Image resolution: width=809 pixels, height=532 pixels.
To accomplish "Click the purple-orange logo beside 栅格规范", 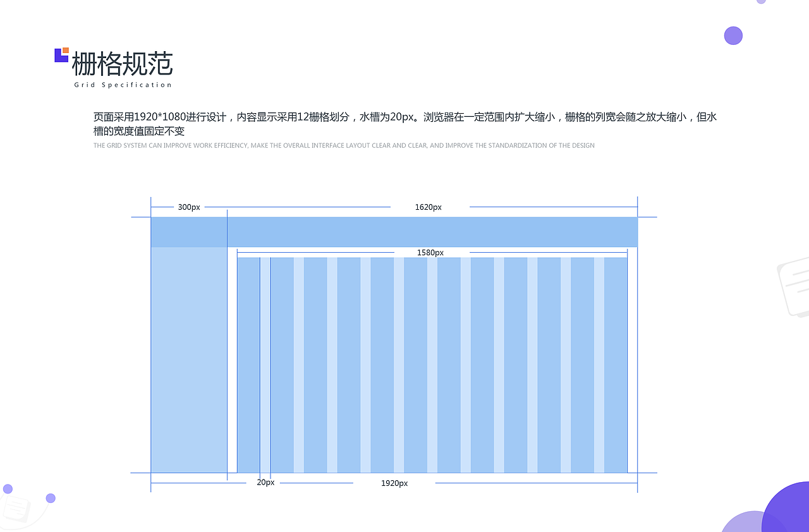I will point(61,55).
